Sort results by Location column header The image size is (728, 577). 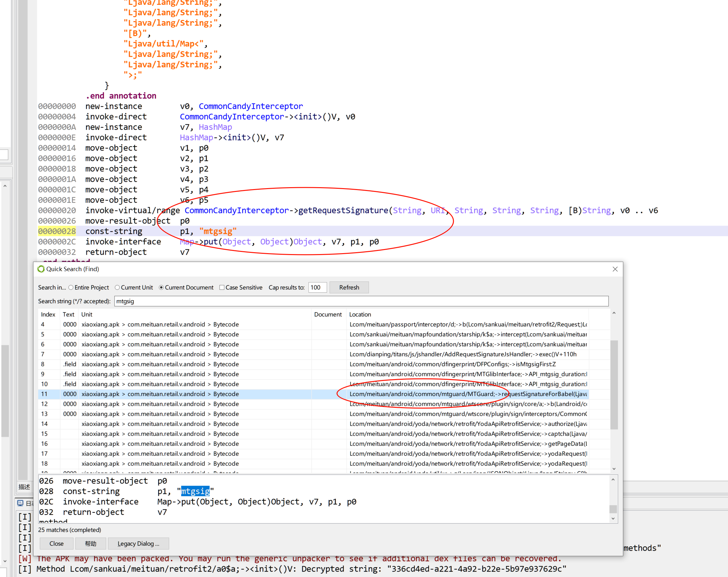coord(360,314)
